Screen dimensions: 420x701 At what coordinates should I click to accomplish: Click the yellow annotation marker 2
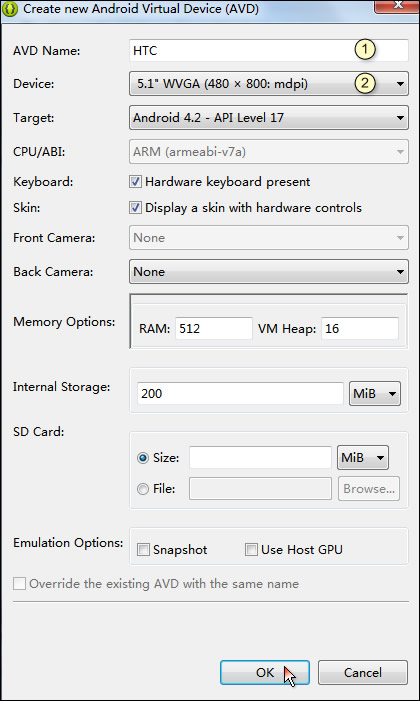click(x=365, y=83)
